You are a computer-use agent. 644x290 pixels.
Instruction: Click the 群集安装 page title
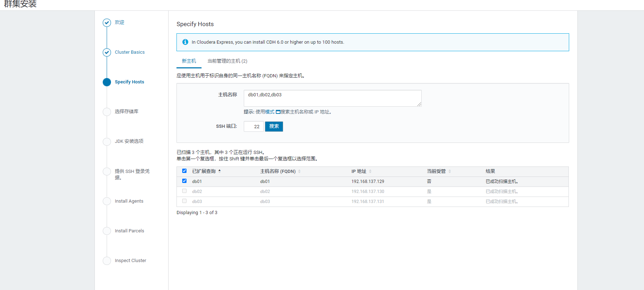pyautogui.click(x=20, y=4)
